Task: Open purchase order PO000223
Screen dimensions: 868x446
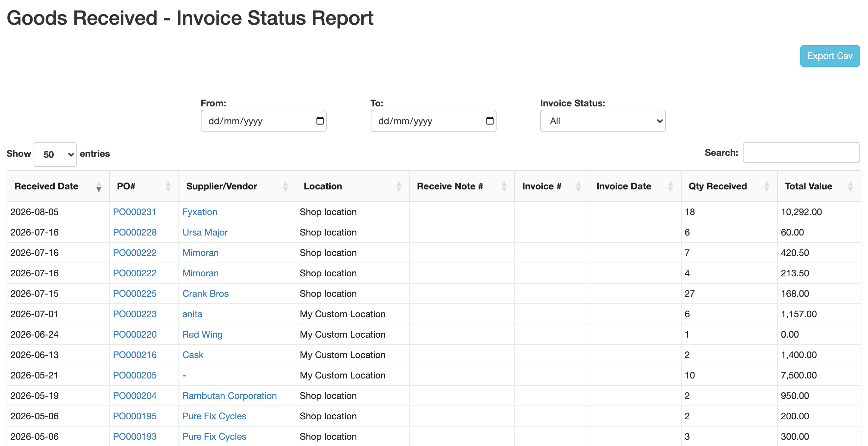Action: (x=135, y=314)
